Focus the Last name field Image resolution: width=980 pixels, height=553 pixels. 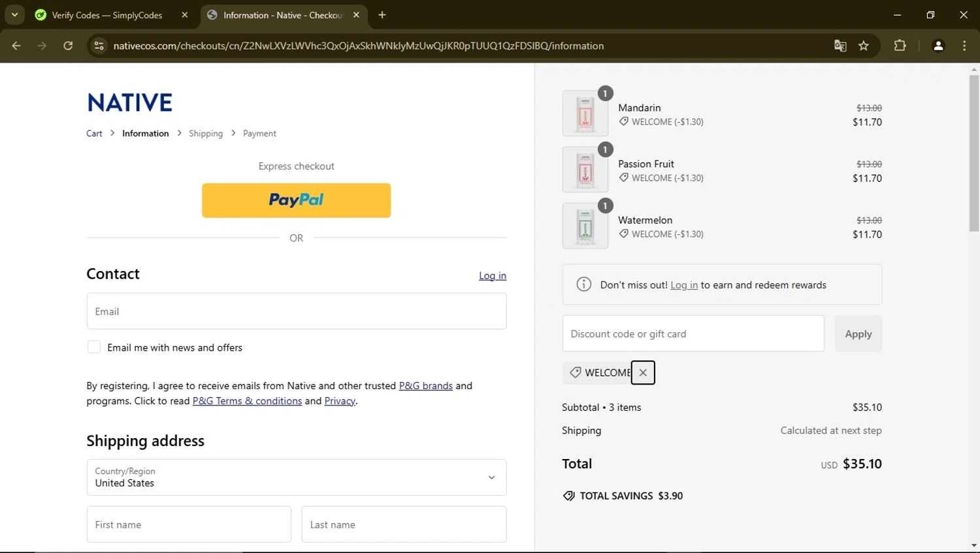[x=404, y=524]
